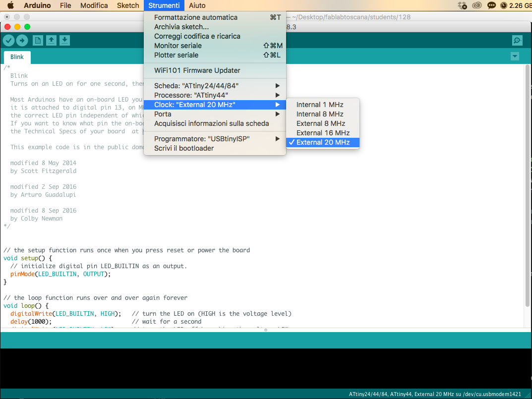Choose Acquisisci informazioni sulla scheda

(x=215, y=123)
